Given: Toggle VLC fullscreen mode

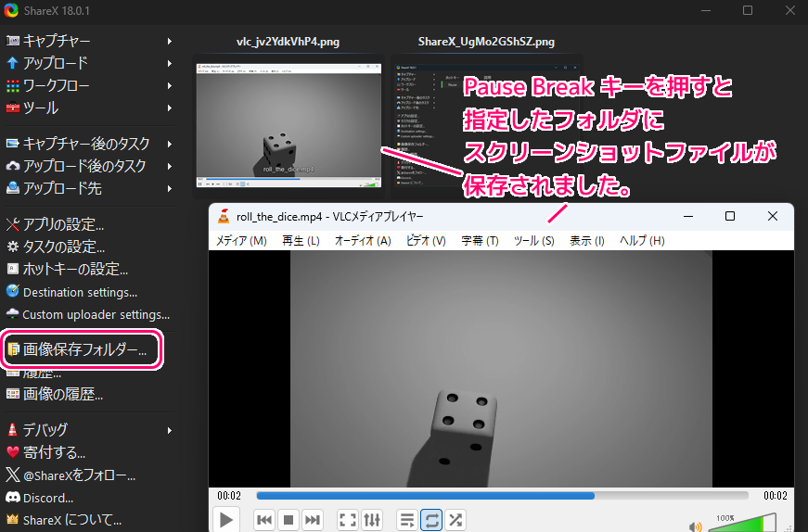Looking at the screenshot, I should coord(348,520).
